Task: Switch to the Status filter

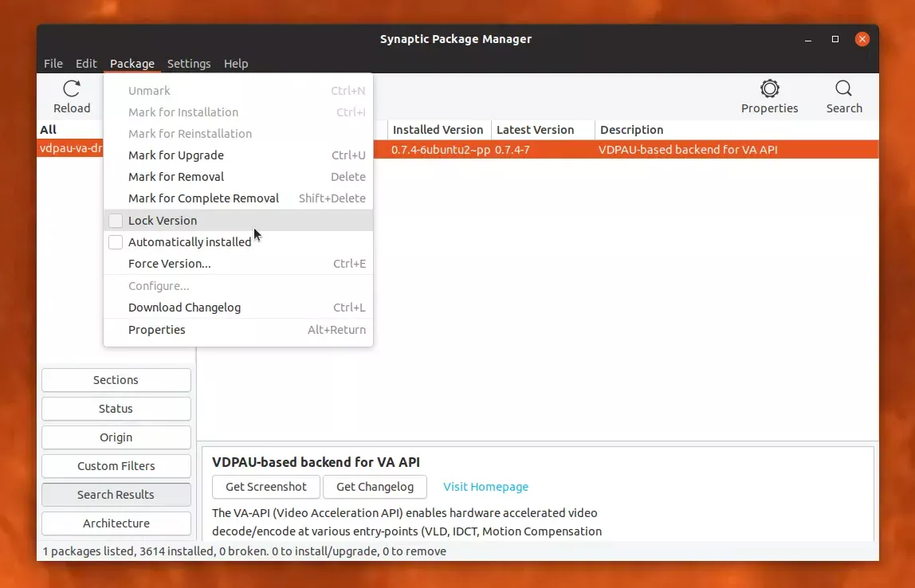Action: point(116,409)
